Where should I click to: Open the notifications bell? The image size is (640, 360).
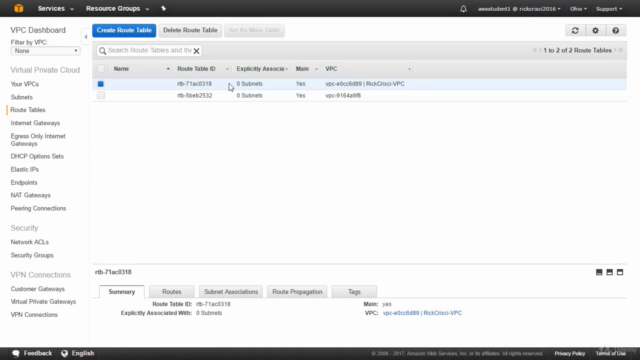[463, 9]
